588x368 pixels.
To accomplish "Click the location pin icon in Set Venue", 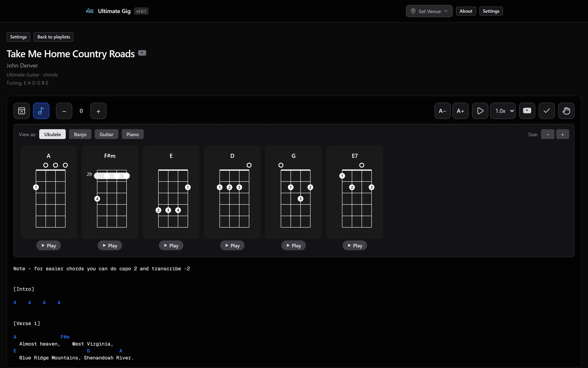I will point(413,11).
